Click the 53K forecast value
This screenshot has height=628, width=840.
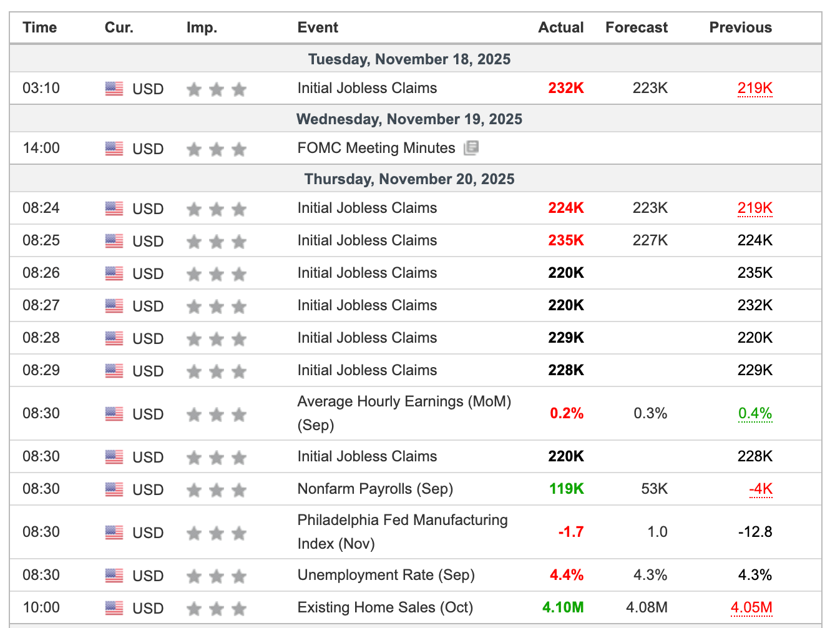tap(655, 489)
